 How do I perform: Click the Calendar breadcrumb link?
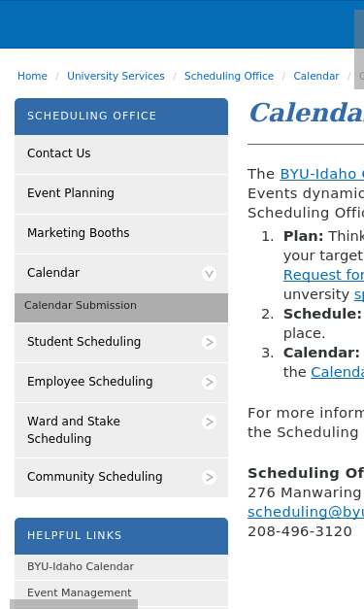click(316, 76)
